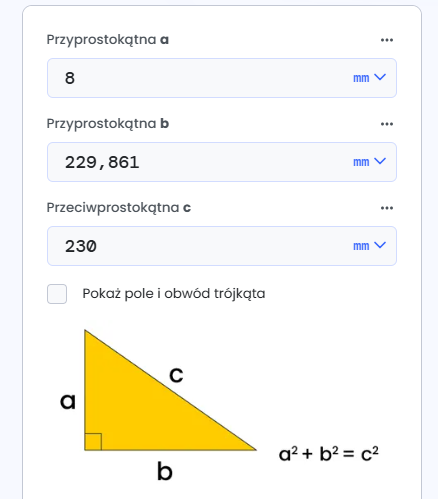Open three-dots menu for Przeciwprostokątna c

click(387, 208)
